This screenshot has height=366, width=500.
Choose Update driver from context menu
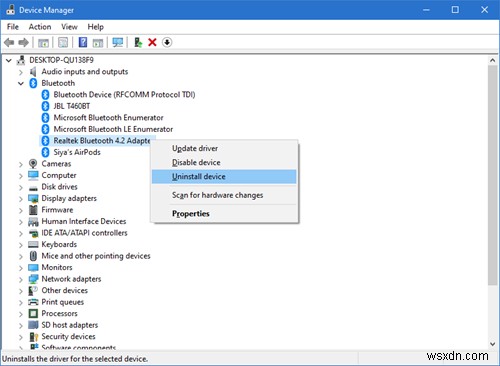click(x=224, y=148)
